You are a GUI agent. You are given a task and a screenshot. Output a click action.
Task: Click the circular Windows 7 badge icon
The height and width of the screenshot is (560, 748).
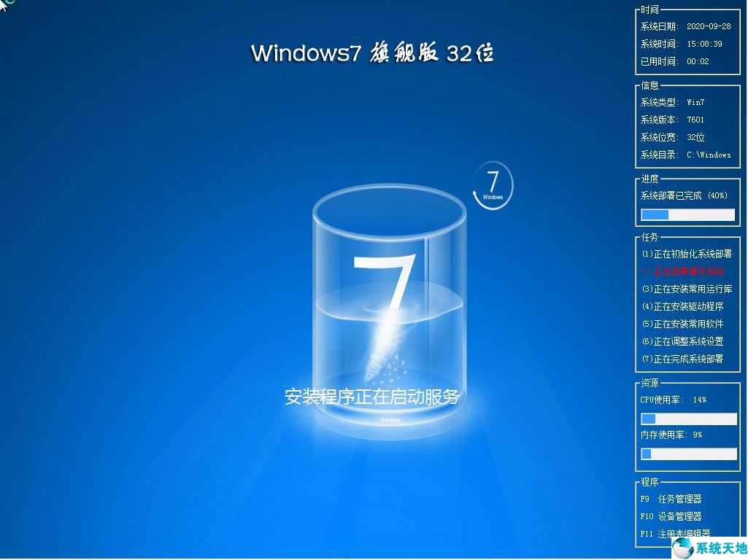(x=493, y=185)
